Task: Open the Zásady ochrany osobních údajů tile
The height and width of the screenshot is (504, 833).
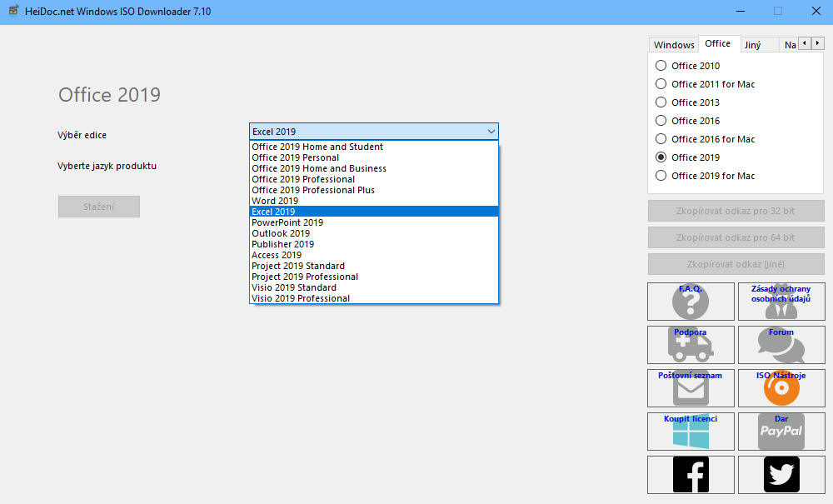Action: pos(781,302)
